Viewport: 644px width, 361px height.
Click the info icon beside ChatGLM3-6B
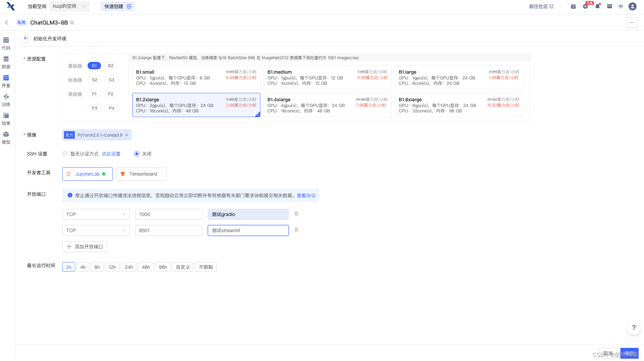72,23
